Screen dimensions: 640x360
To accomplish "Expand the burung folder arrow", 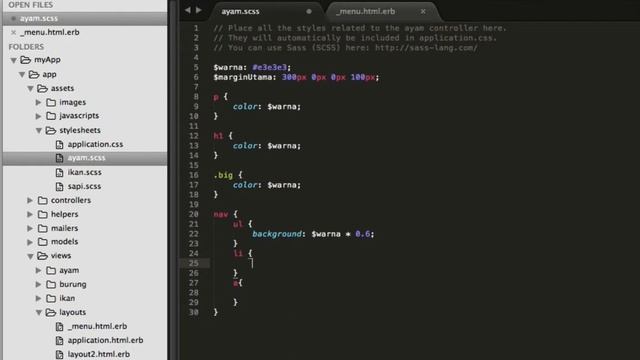I will 38,284.
